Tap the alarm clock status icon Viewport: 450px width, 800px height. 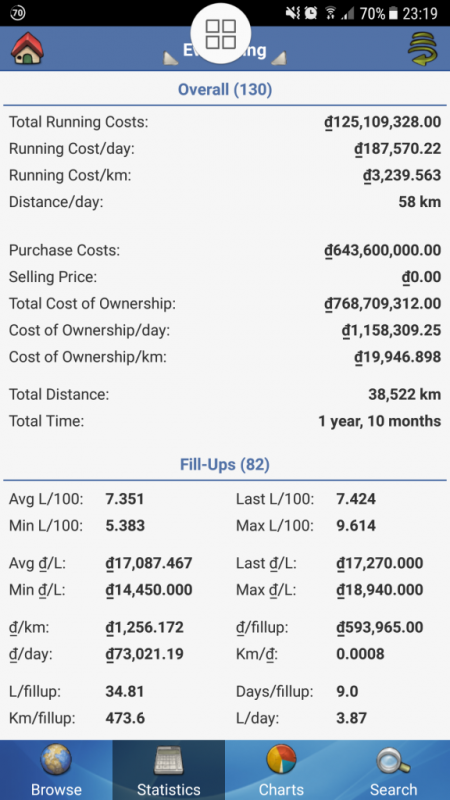click(x=311, y=13)
